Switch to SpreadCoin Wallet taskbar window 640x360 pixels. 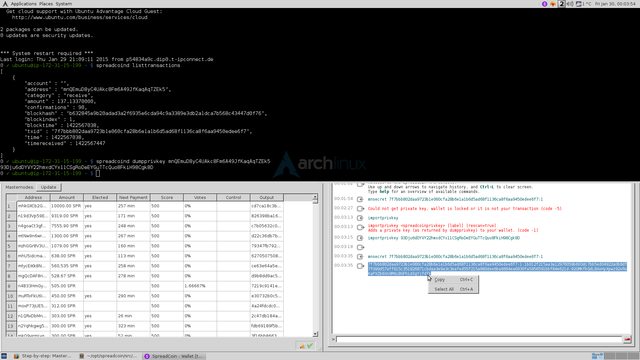pos(174,356)
